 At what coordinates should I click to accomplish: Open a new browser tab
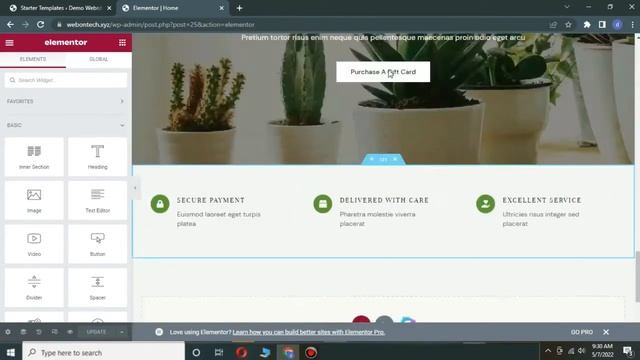(x=240, y=8)
